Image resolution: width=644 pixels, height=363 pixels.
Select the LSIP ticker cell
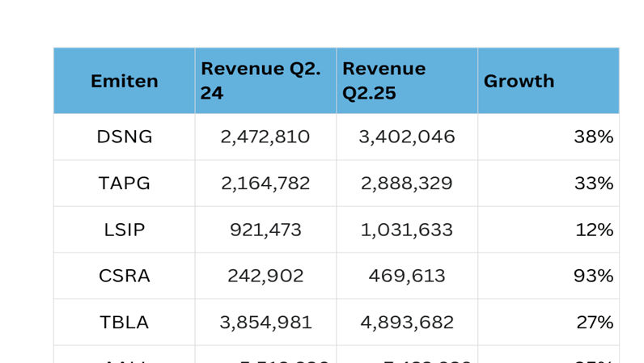[124, 230]
